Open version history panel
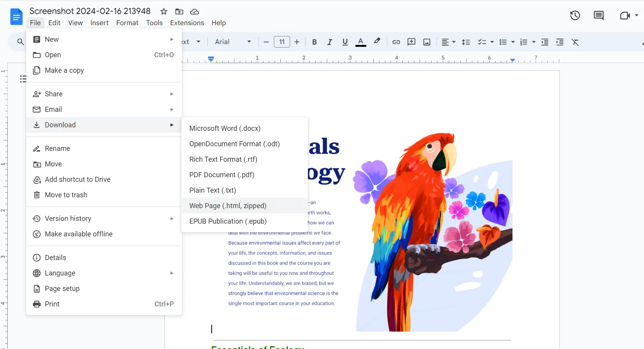This screenshot has height=349, width=644. pos(575,15)
